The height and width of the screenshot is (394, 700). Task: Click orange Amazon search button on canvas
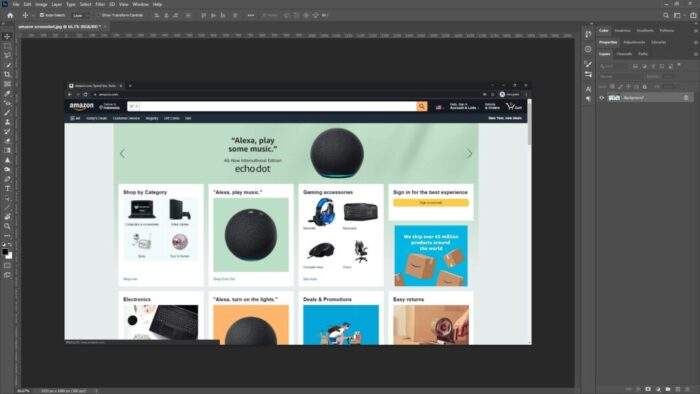[422, 107]
